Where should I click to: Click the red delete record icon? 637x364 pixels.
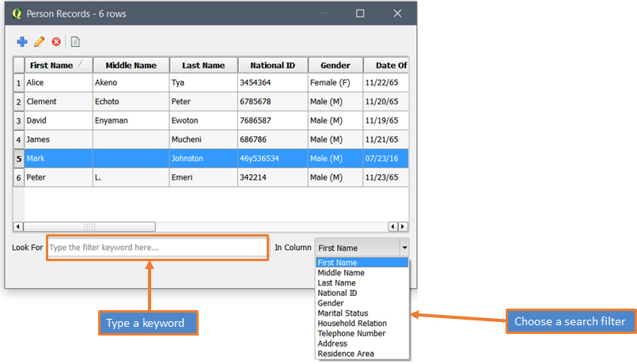click(x=56, y=42)
